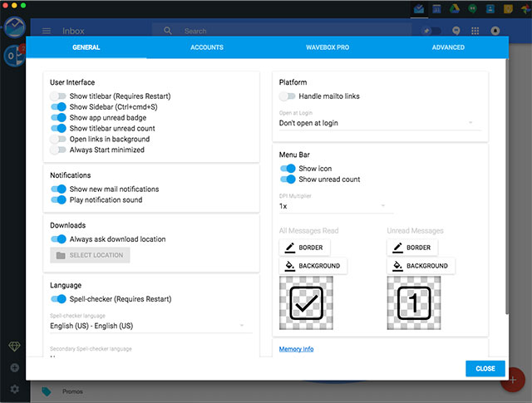The width and height of the screenshot is (532, 403).
Task: Open Google Photos pinwheel icon
Action: (x=524, y=9)
